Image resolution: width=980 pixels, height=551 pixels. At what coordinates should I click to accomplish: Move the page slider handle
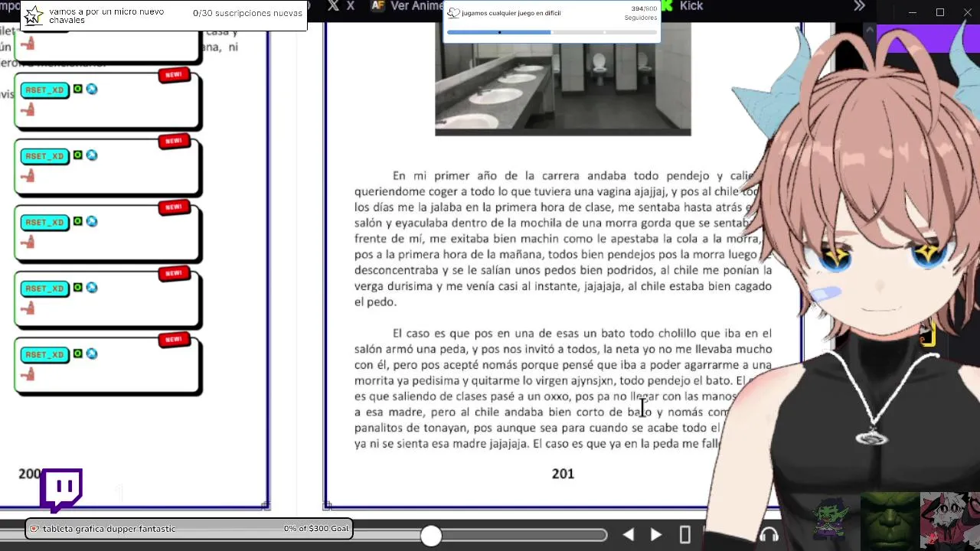(431, 536)
